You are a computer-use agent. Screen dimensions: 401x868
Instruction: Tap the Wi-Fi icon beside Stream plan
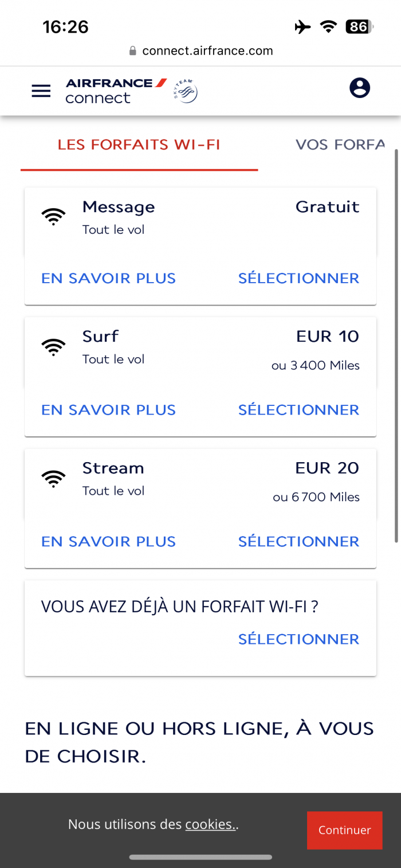point(53,479)
